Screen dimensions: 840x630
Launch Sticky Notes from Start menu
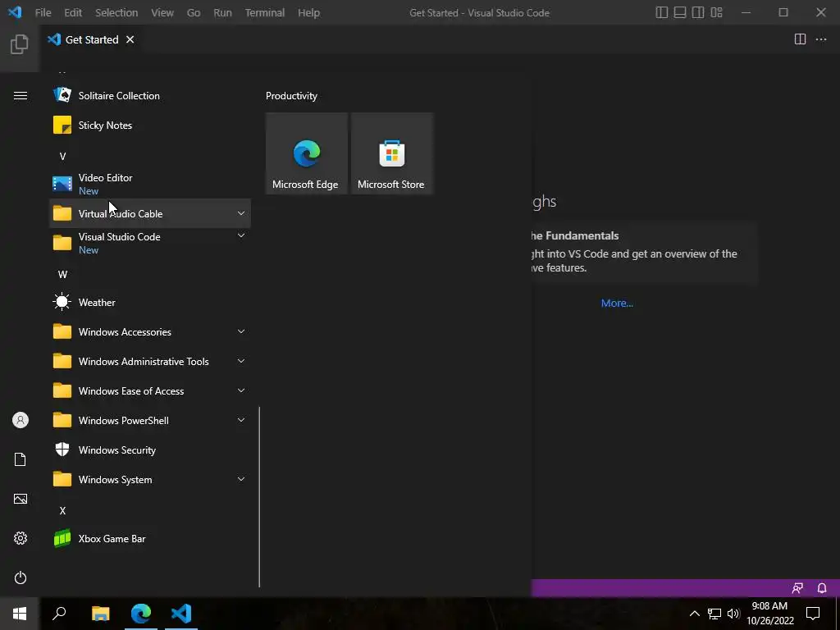150,125
